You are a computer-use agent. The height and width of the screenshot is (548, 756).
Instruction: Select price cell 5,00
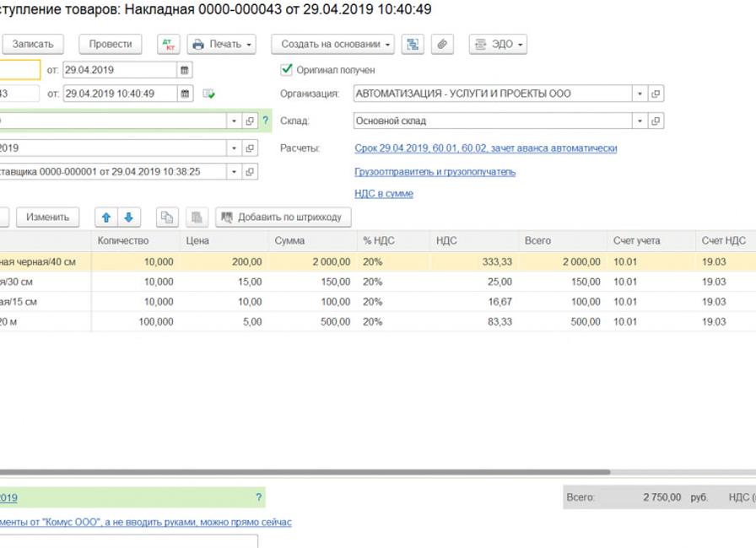[224, 322]
